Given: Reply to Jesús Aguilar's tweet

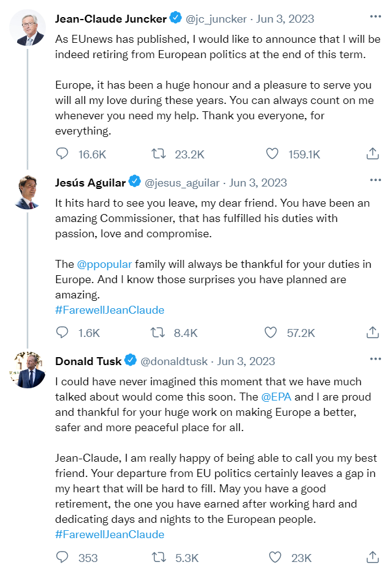Looking at the screenshot, I should tap(62, 333).
